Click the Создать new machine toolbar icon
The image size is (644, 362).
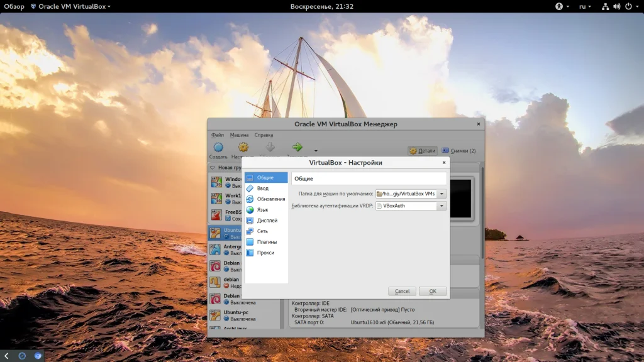pos(218,148)
